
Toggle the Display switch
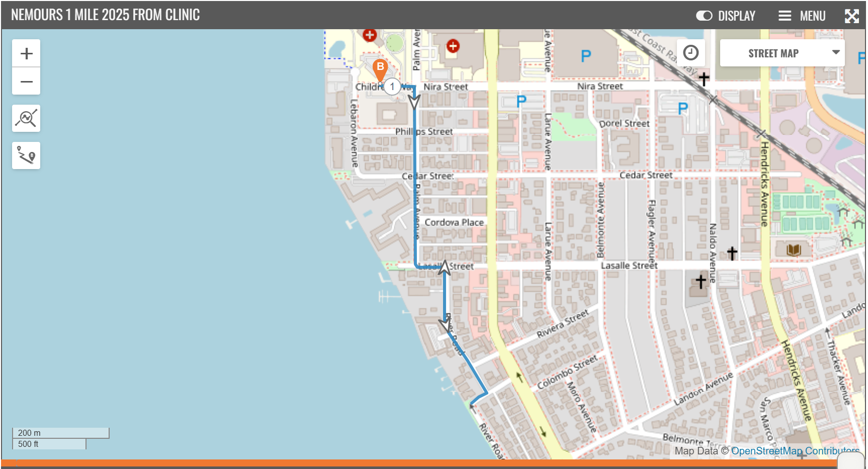tap(704, 16)
